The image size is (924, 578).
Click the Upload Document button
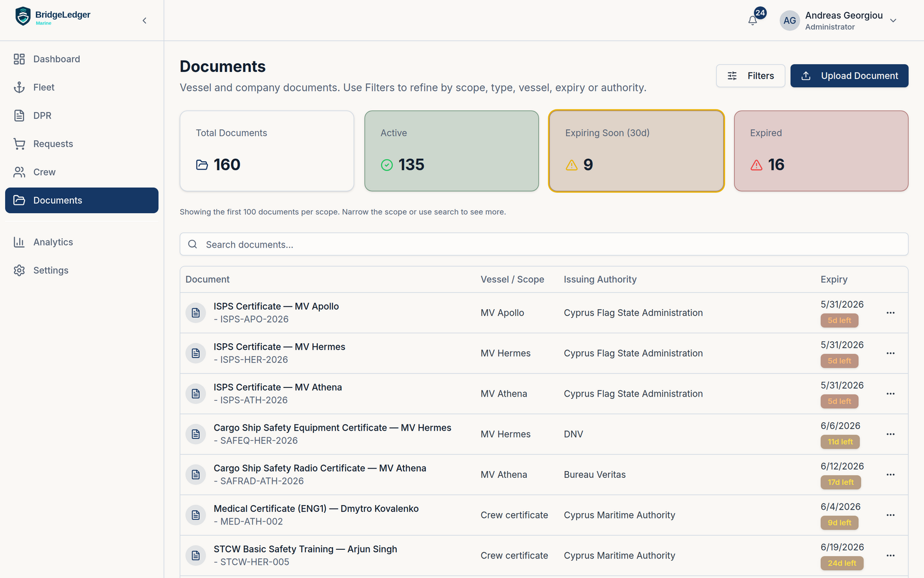tap(849, 76)
